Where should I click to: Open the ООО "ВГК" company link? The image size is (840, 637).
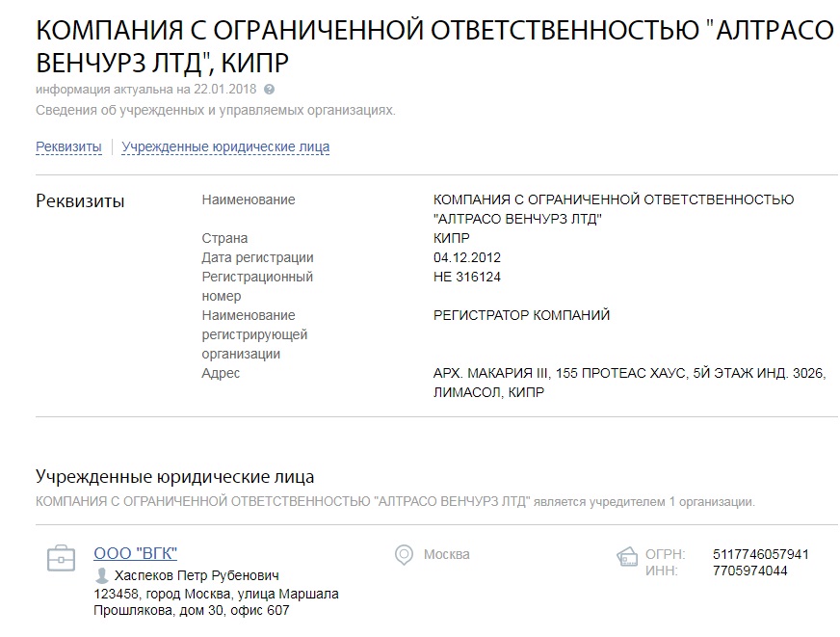coord(135,553)
